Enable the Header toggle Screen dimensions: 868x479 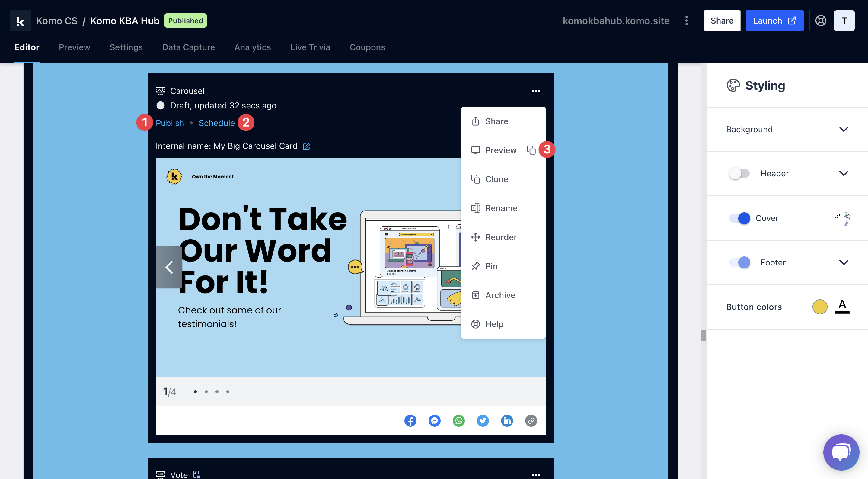pyautogui.click(x=739, y=174)
